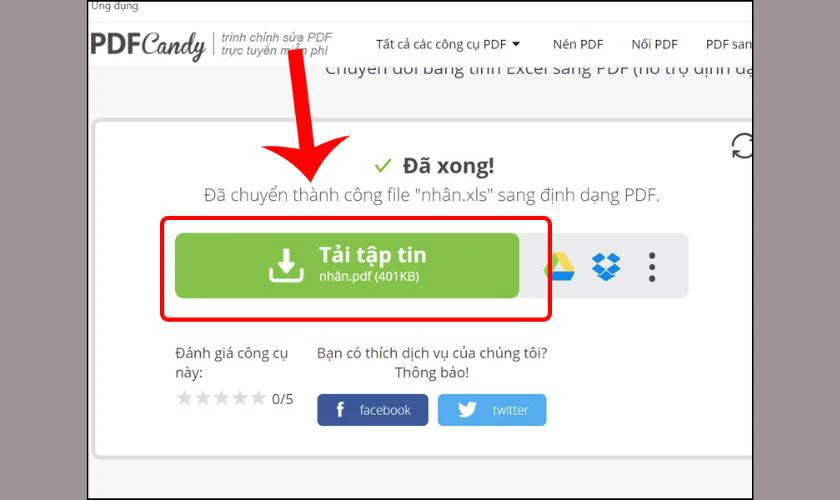Open the Nối PDF menu item

coord(654,44)
